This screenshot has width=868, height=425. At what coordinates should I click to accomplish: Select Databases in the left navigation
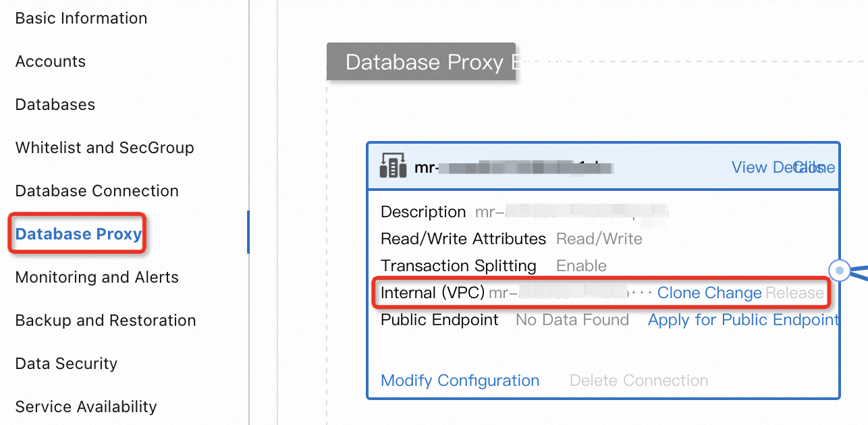click(55, 105)
